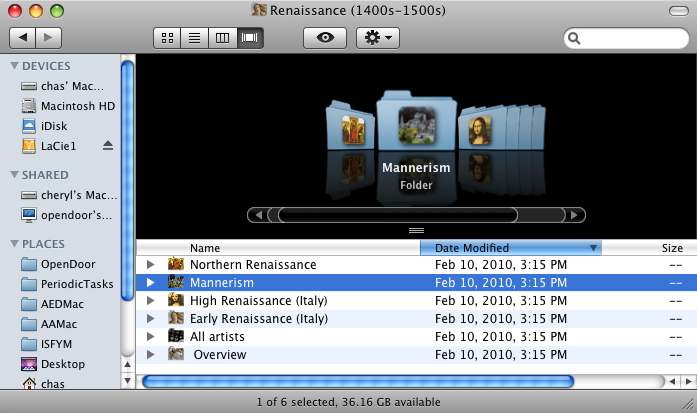Open cheryl's Mac shared computer
The width and height of the screenshot is (697, 413).
[69, 195]
